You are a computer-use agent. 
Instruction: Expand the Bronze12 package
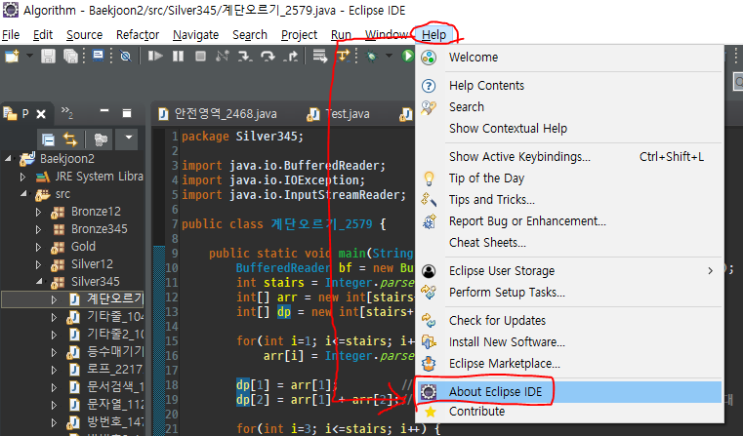(x=38, y=212)
